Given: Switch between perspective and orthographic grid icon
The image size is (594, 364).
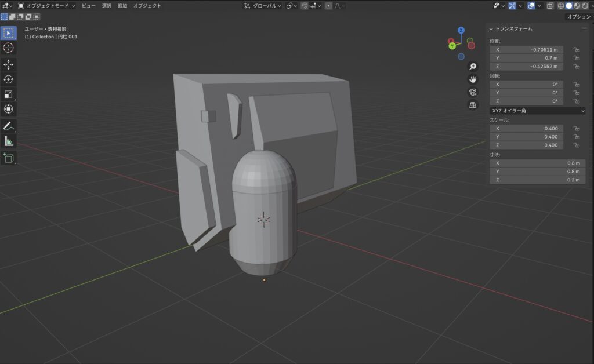Looking at the screenshot, I should pyautogui.click(x=473, y=105).
